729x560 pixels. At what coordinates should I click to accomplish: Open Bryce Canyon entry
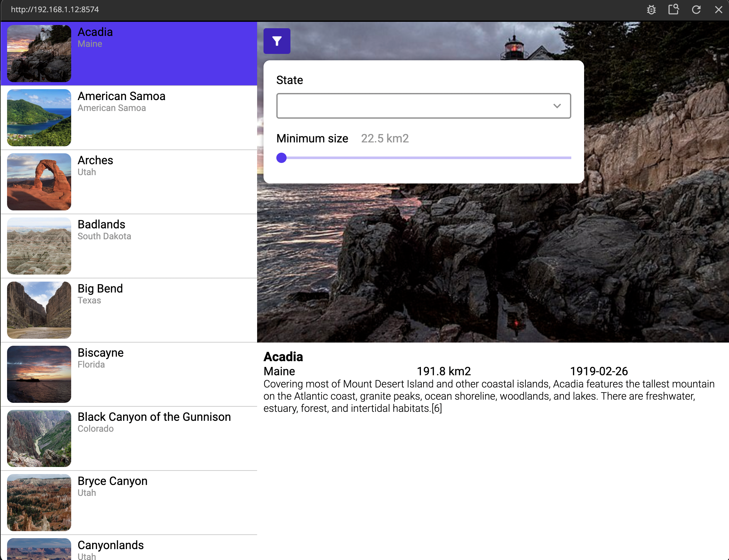pyautogui.click(x=129, y=503)
